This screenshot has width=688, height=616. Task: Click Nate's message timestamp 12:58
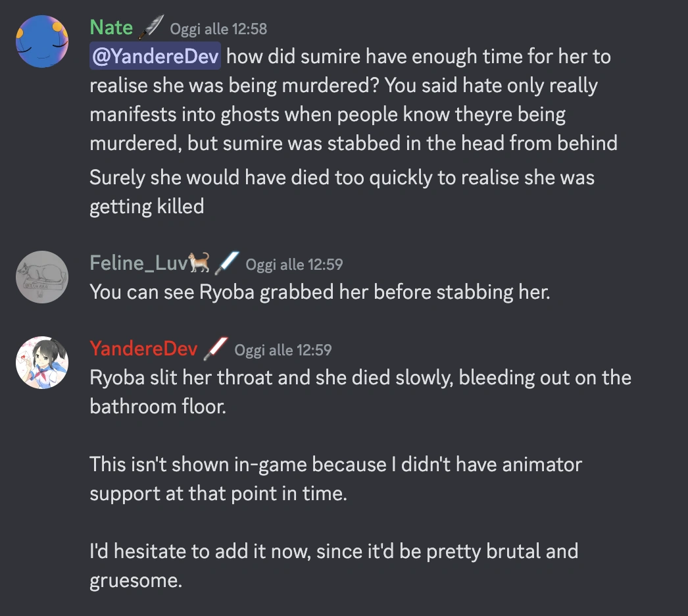pos(218,29)
